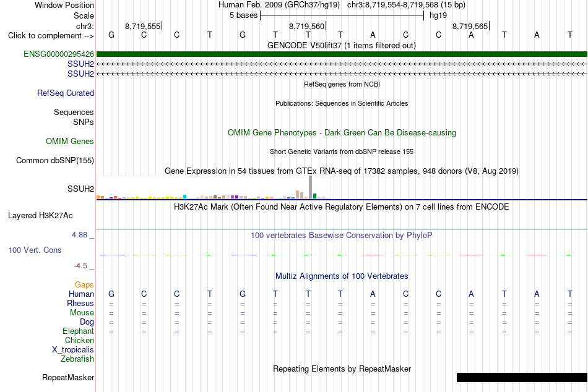Screen dimensions: 588x392
Task: Click 'chr3:8,719,554-8,719,568 (15 bp)' position text
Action: click(x=406, y=5)
